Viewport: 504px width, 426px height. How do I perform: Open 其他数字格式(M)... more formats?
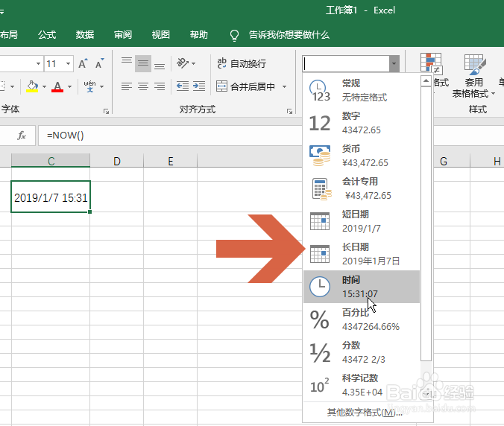[365, 412]
